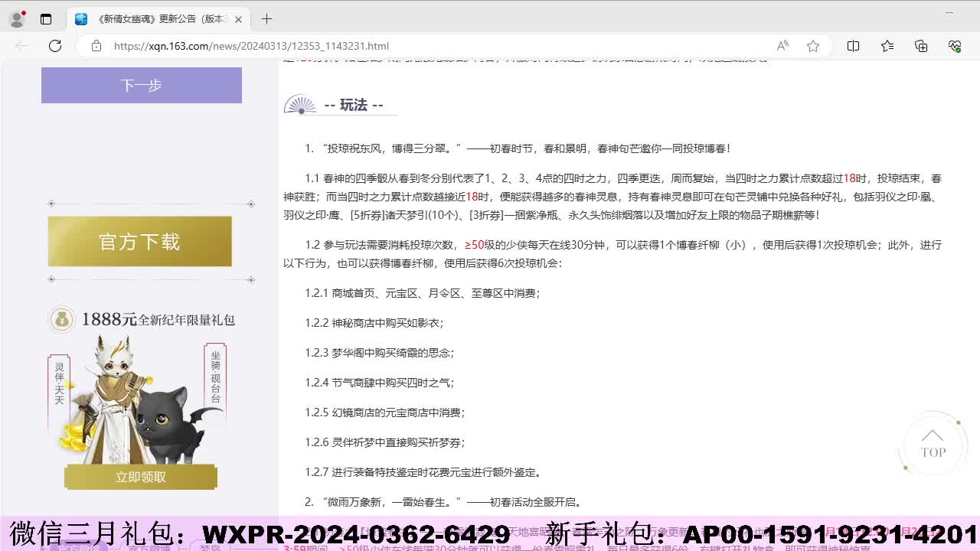Click line 1.2.1 商城首页、元宝区

[x=423, y=293]
